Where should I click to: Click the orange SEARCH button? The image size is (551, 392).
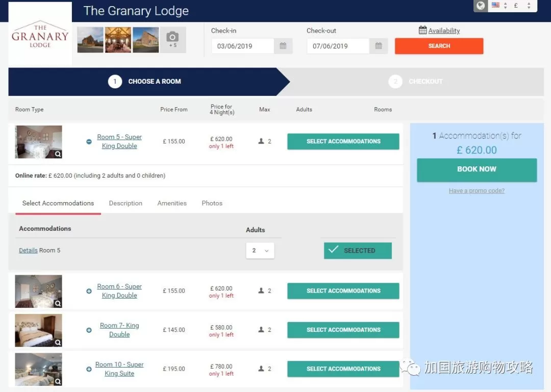(439, 46)
